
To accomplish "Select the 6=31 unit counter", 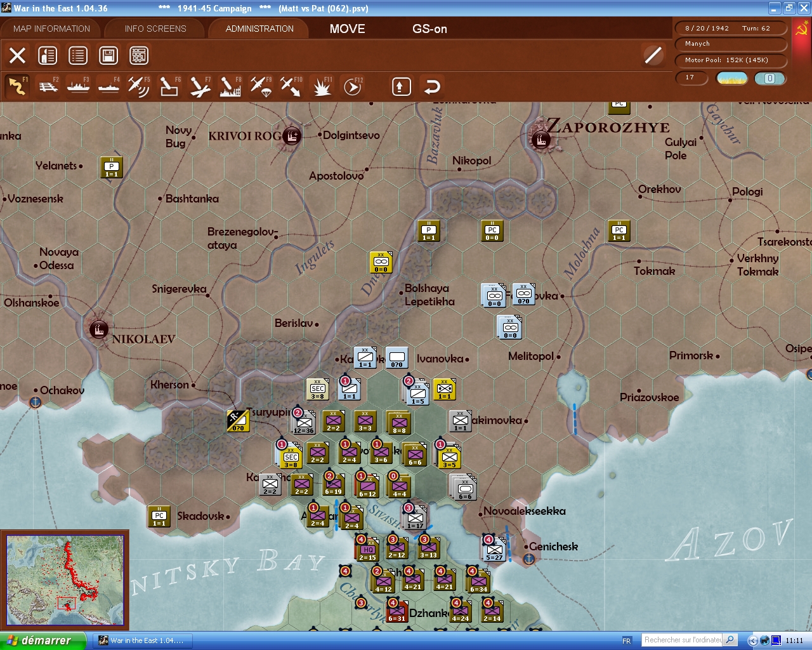I will coord(396,612).
